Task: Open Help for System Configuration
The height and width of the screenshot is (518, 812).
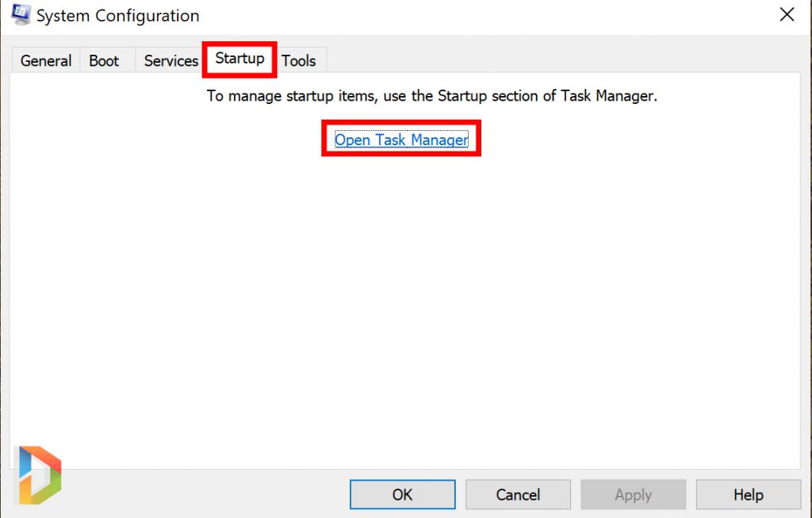Action: pos(748,495)
